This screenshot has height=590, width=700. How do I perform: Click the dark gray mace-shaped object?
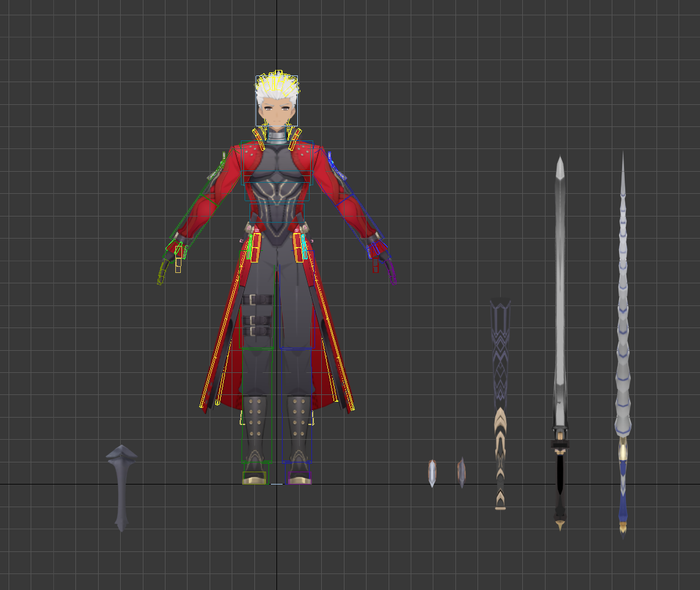tap(121, 485)
